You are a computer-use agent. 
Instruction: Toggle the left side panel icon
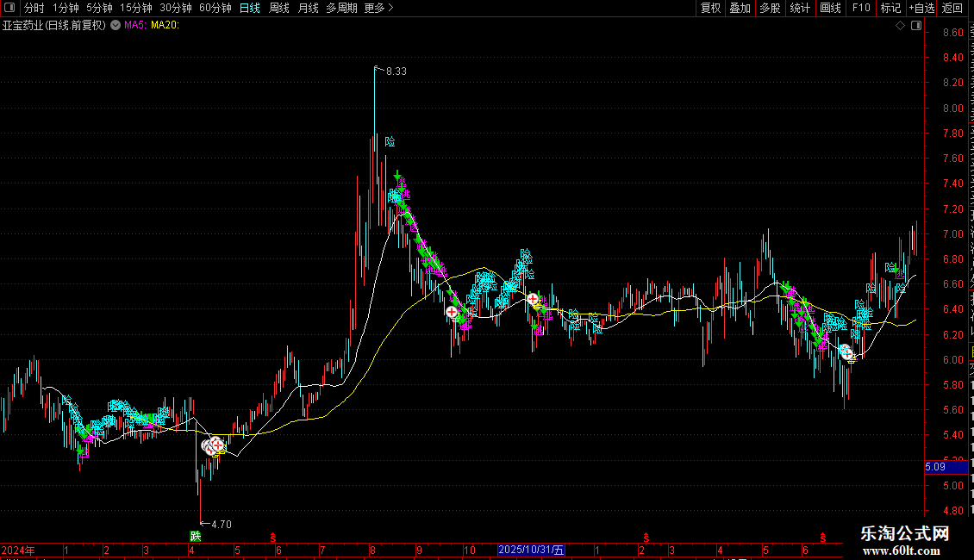pos(9,8)
